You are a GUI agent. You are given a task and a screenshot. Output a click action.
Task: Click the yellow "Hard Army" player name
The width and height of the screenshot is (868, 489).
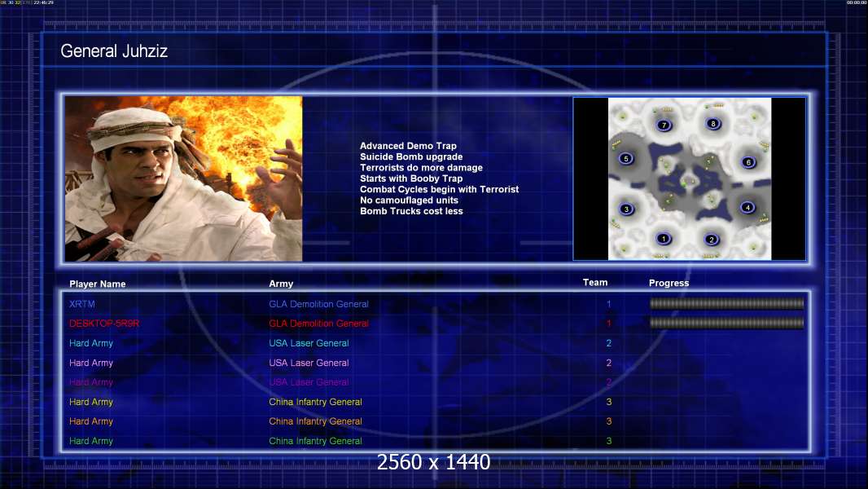pyautogui.click(x=91, y=402)
